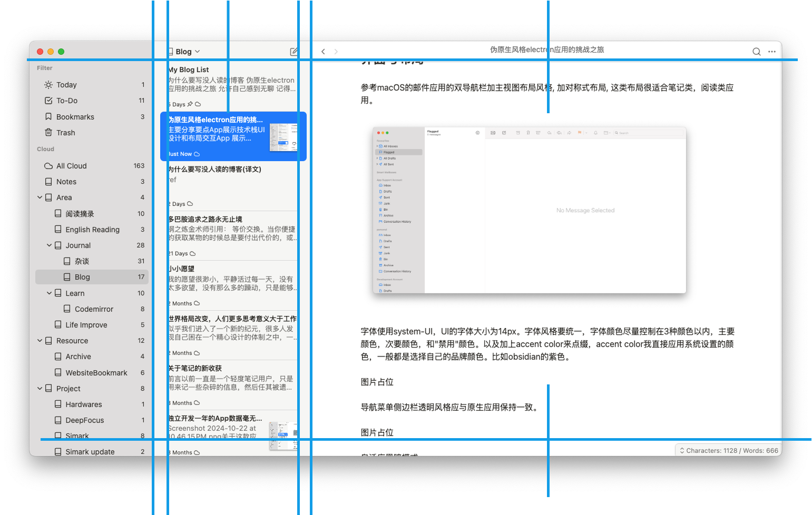812x515 pixels.
Task: Click the search magnifier icon
Action: point(756,52)
